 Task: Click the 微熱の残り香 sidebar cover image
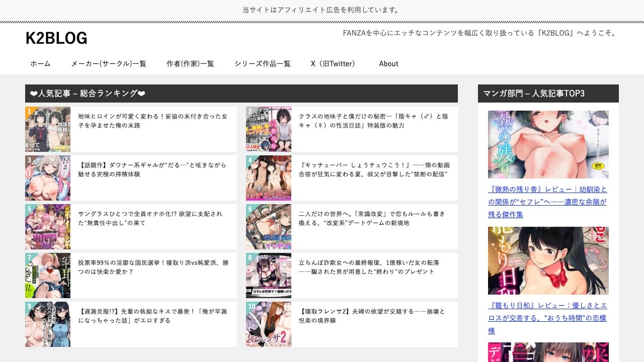coord(548,144)
